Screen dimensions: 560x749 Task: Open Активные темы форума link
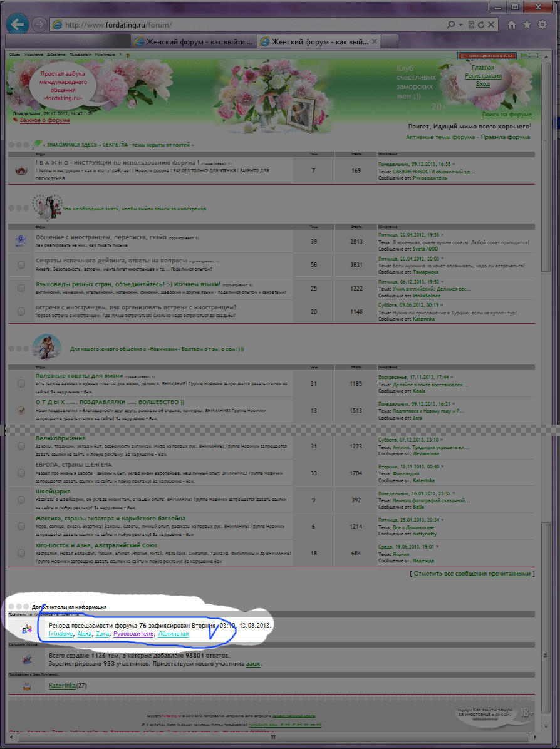pos(440,137)
